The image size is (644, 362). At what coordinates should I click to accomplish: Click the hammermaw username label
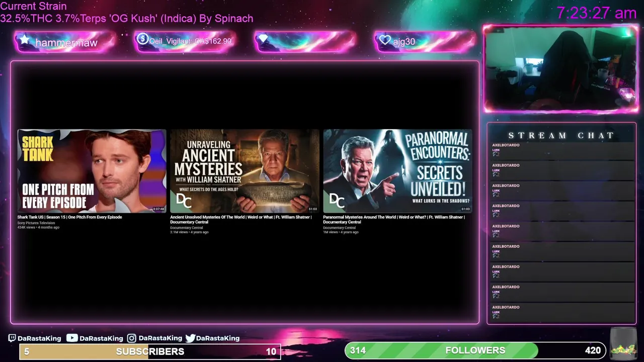(x=66, y=43)
